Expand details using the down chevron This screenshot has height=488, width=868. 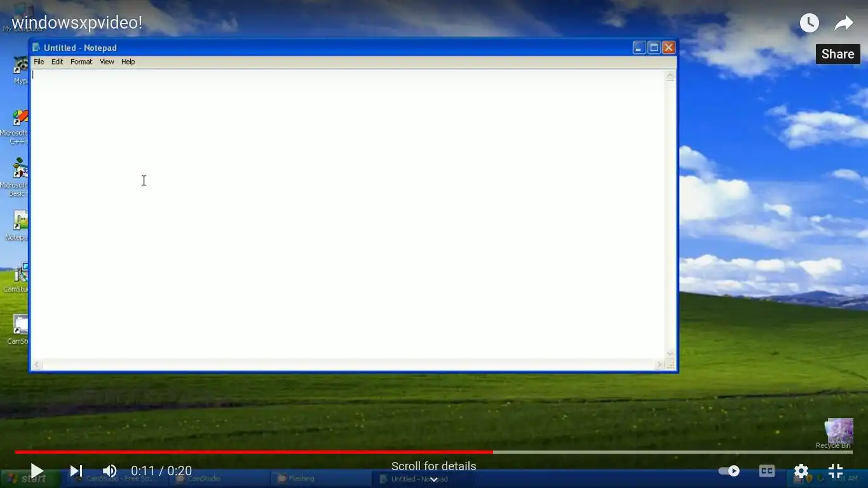pos(434,480)
